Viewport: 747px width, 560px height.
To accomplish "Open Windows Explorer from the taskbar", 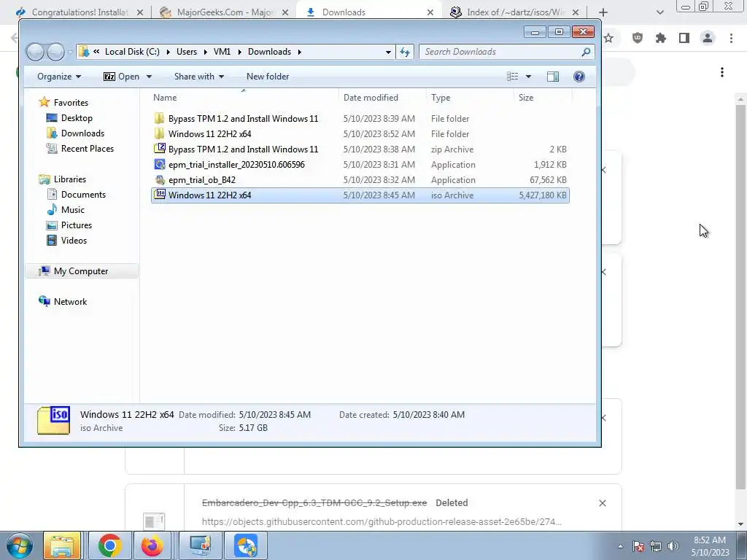I will tap(62, 545).
